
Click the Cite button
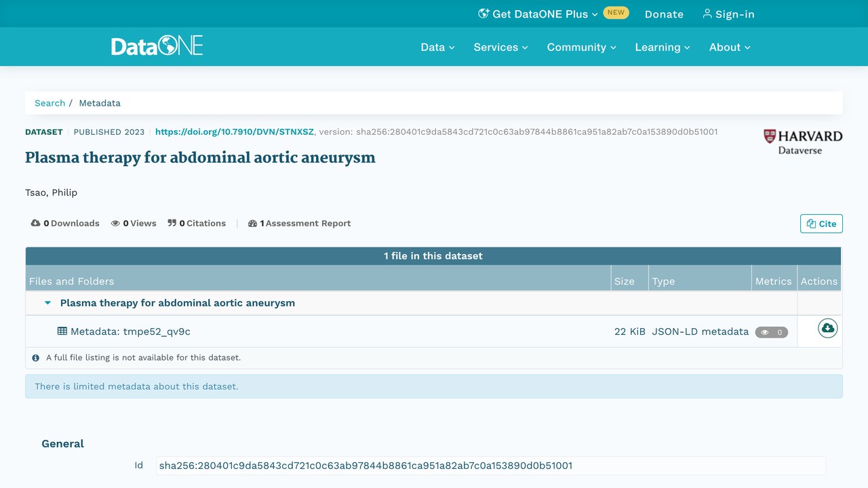click(821, 224)
